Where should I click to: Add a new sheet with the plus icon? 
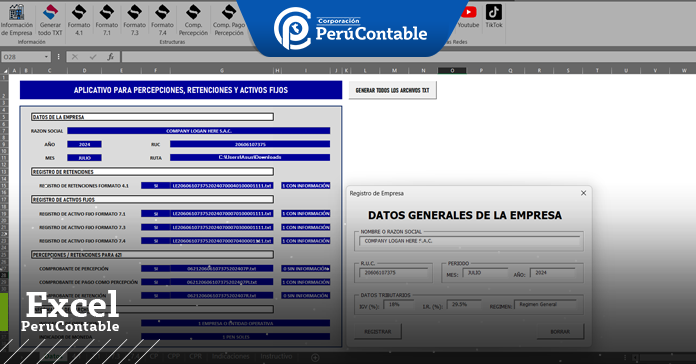tap(315, 357)
